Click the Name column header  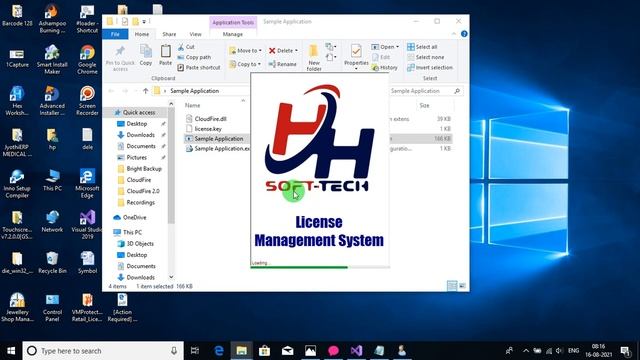192,105
